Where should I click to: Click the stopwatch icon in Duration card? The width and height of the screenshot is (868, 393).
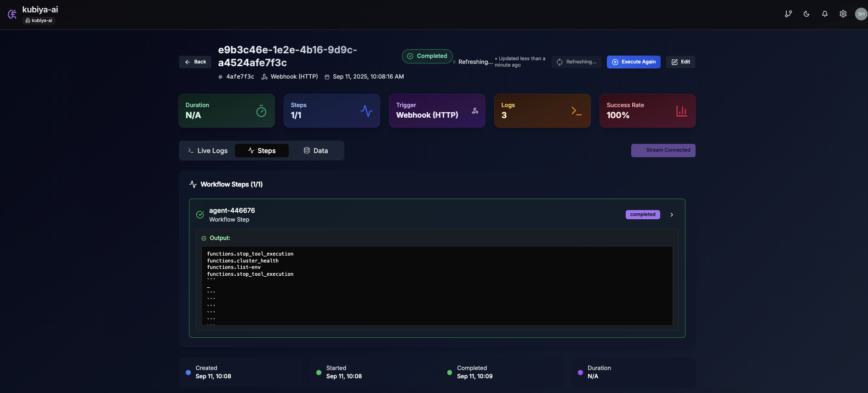[261, 111]
